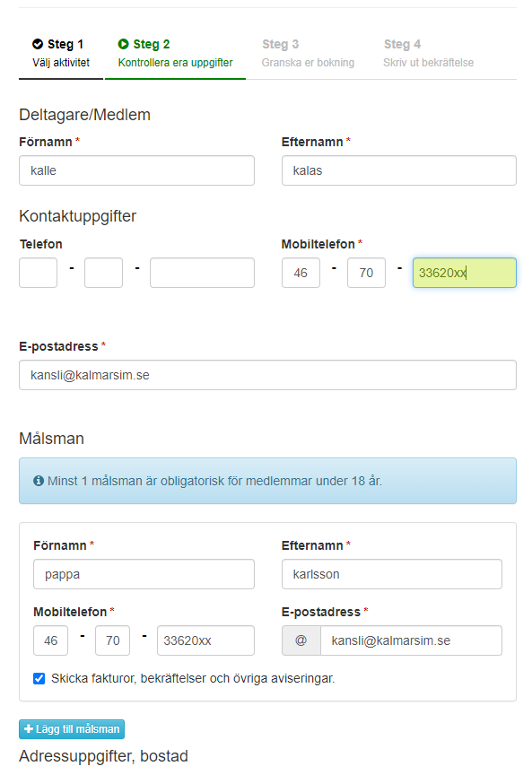This screenshot has height=775, width=532.
Task: Click the Lägg till målsman button
Action: 72,729
